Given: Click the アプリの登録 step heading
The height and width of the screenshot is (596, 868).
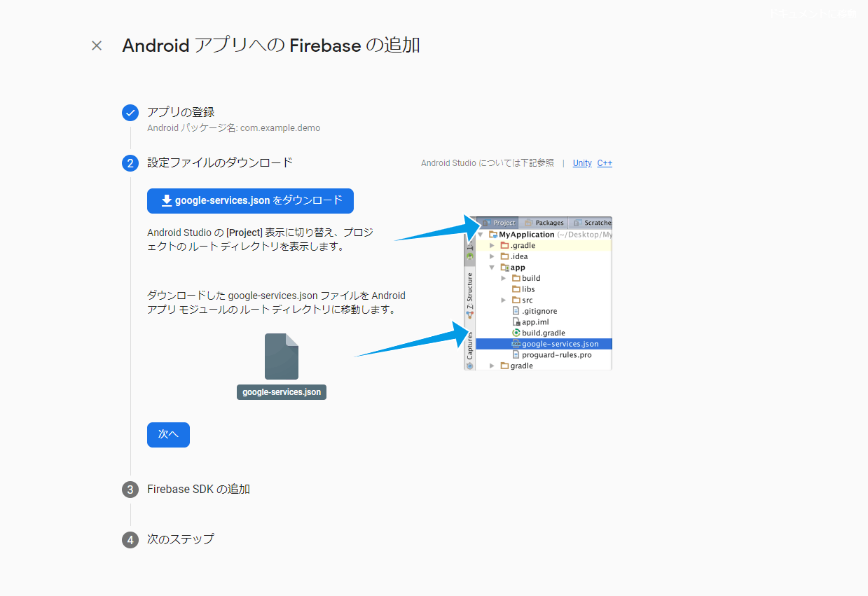Looking at the screenshot, I should tap(181, 112).
